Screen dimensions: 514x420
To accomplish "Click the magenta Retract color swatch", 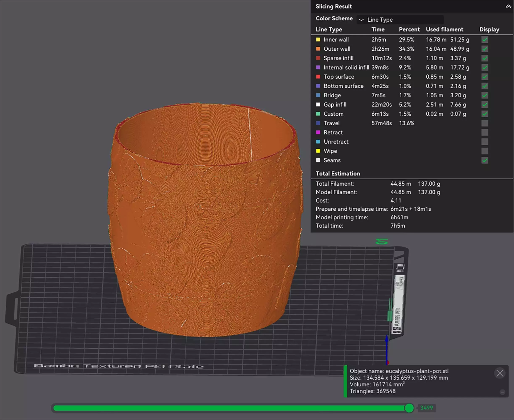I will point(318,132).
